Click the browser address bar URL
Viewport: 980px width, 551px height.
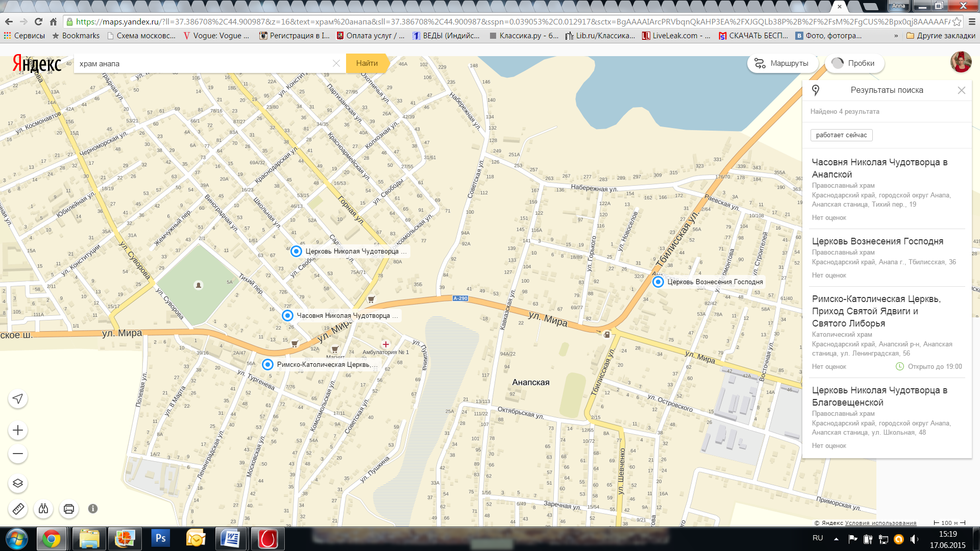point(512,21)
